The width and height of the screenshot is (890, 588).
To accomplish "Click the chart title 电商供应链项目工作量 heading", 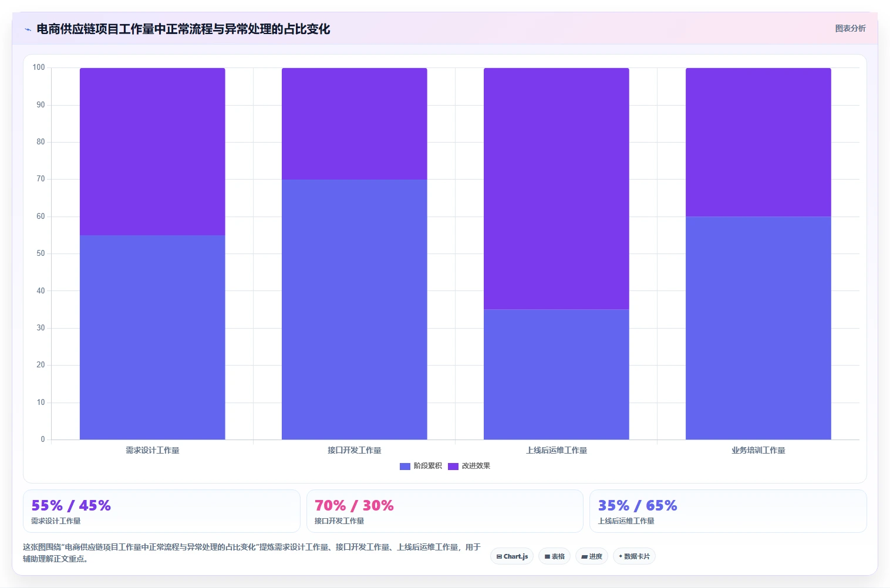I will click(x=183, y=29).
